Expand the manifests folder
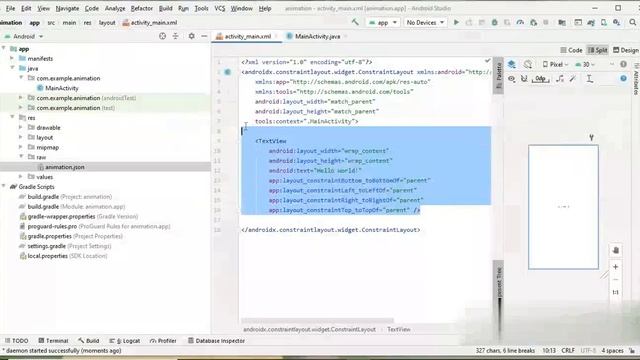This screenshot has width=640, height=360. pyautogui.click(x=12, y=58)
